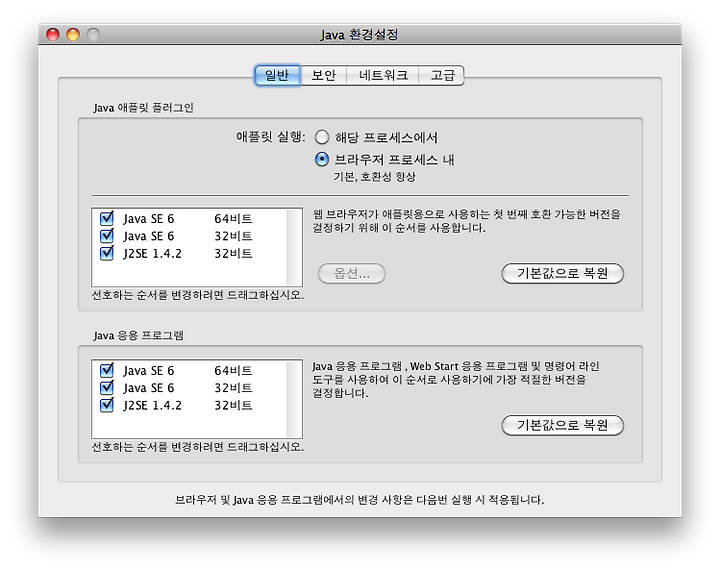Uncheck J2SE 1.4.2 32비트 in Java 응용 프로그램 list

click(x=107, y=405)
